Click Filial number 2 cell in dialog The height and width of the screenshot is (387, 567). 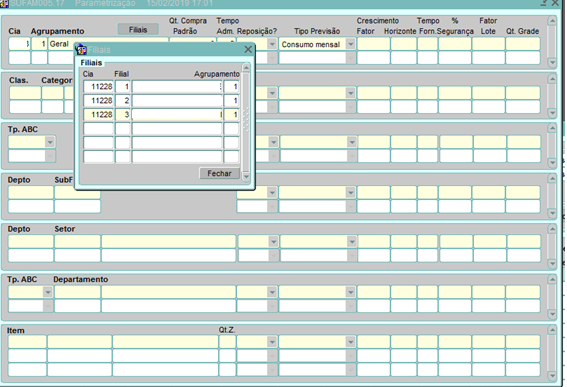(x=123, y=101)
